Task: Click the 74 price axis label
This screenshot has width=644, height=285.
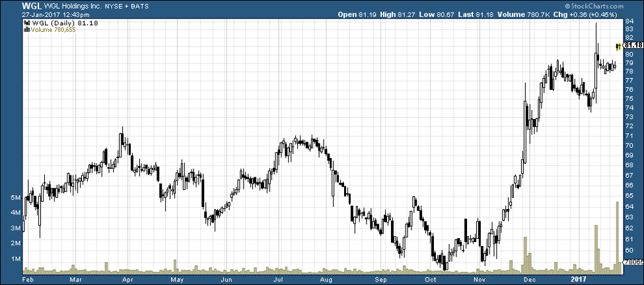Action: [628, 107]
